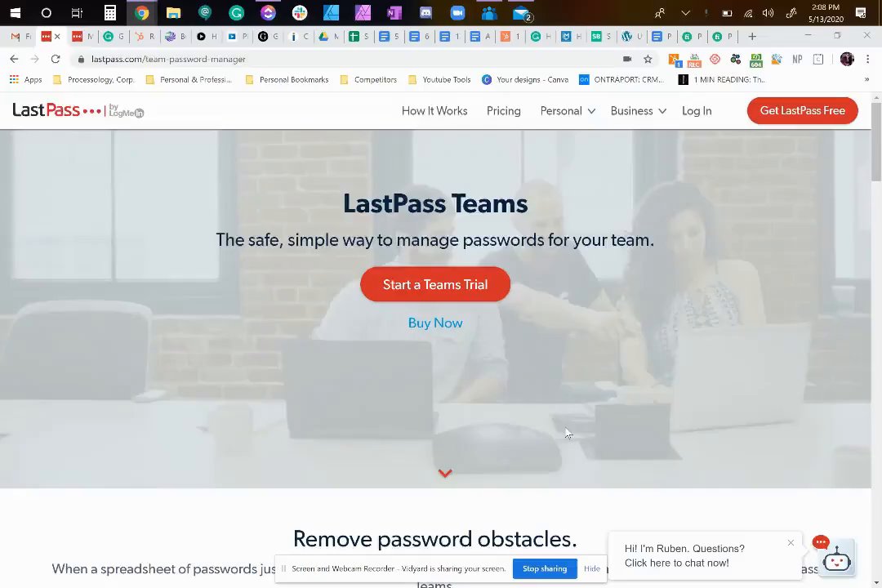Open Zoom from the taskbar
882x588 pixels.
pyautogui.click(x=458, y=12)
